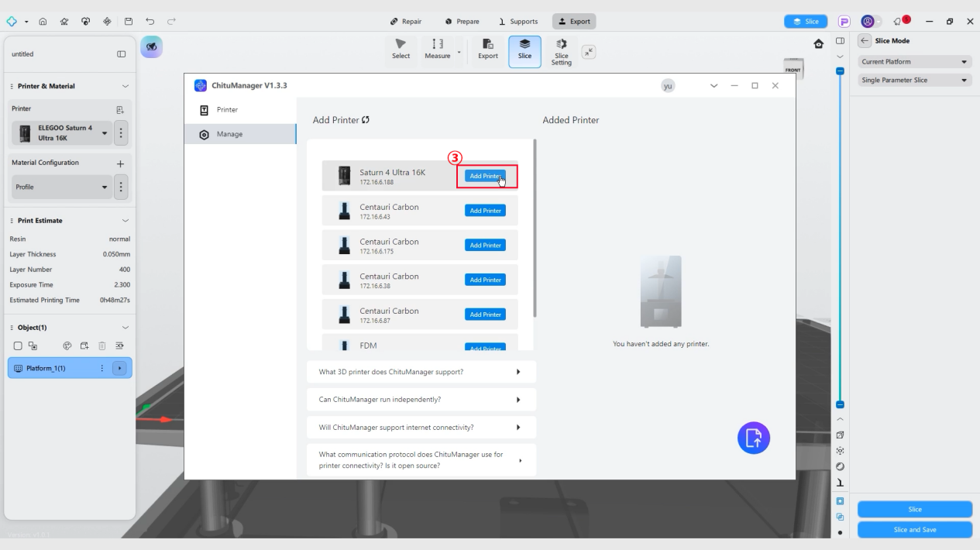Open the three-dot menu on Platform_1(1) row
The width and height of the screenshot is (980, 550).
(x=103, y=368)
